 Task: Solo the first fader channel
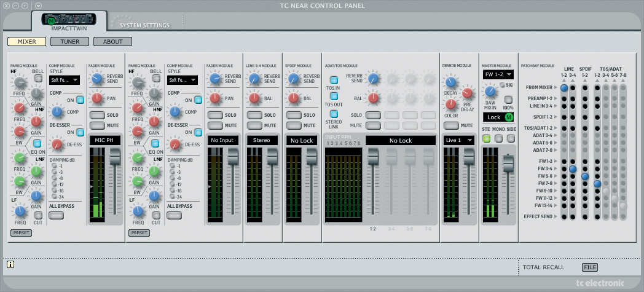coord(97,115)
